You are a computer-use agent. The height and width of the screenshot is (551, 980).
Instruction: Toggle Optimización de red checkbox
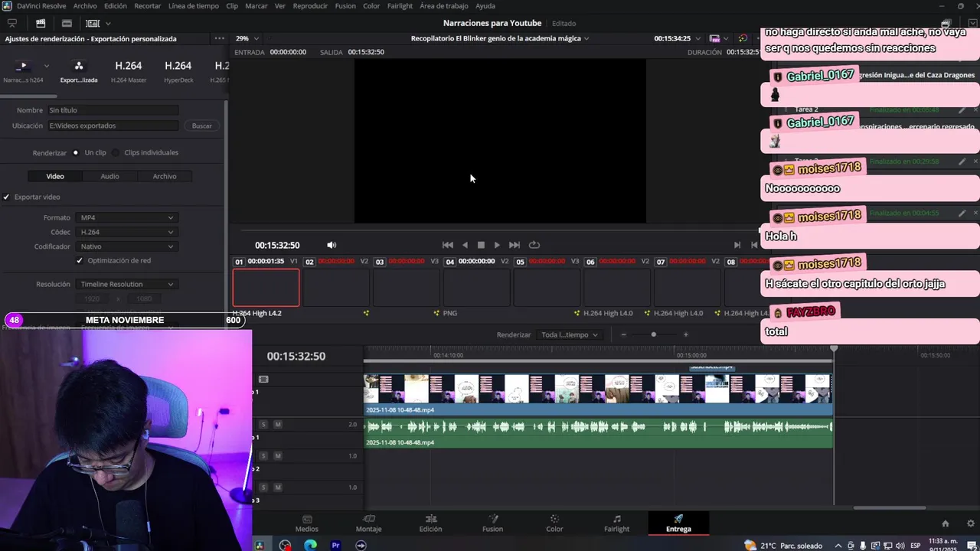point(80,260)
